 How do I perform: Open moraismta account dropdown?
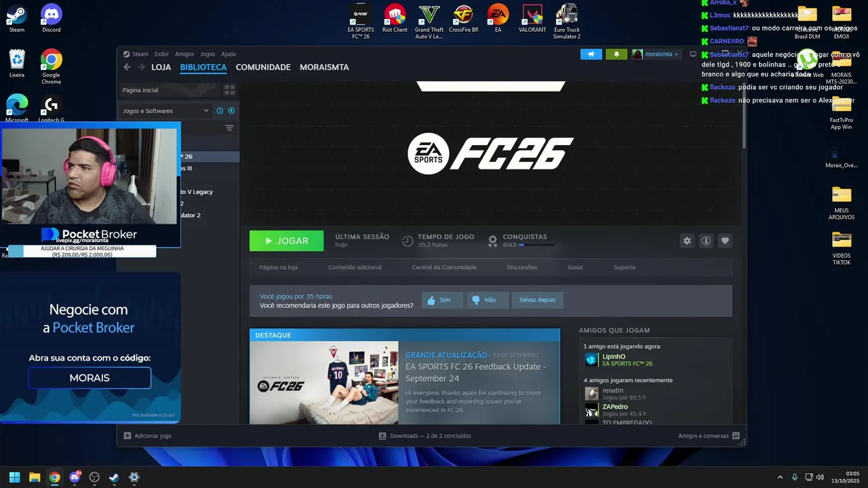pos(656,54)
